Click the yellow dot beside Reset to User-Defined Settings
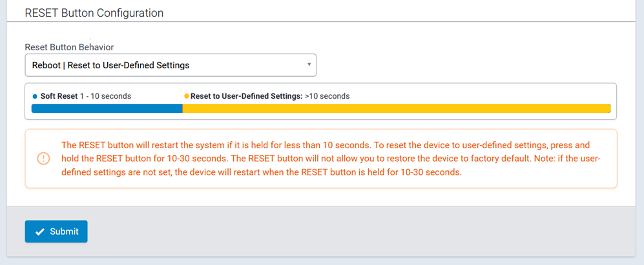Screen dimensions: 644x265 (x=187, y=96)
